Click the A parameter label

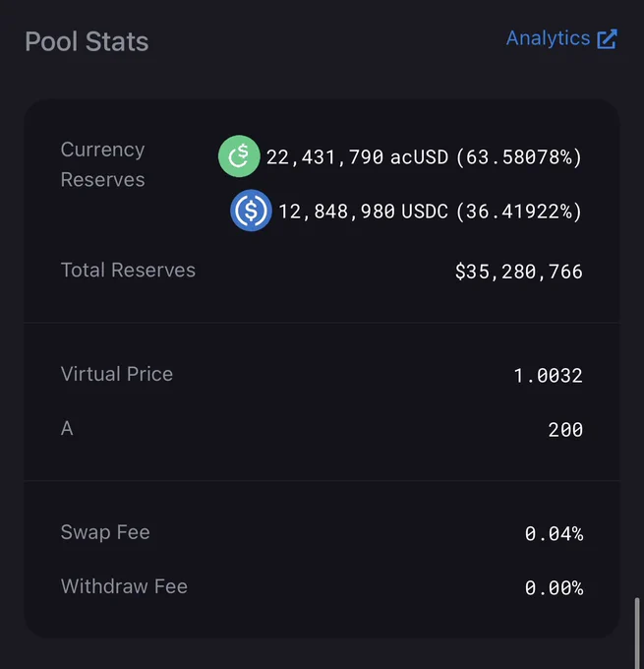tap(67, 428)
